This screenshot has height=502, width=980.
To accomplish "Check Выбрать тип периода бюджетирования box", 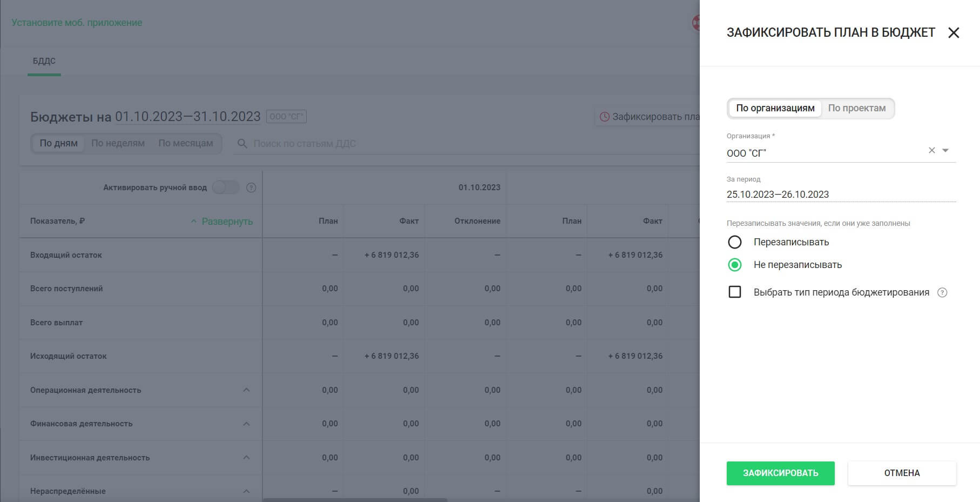I will (x=735, y=292).
